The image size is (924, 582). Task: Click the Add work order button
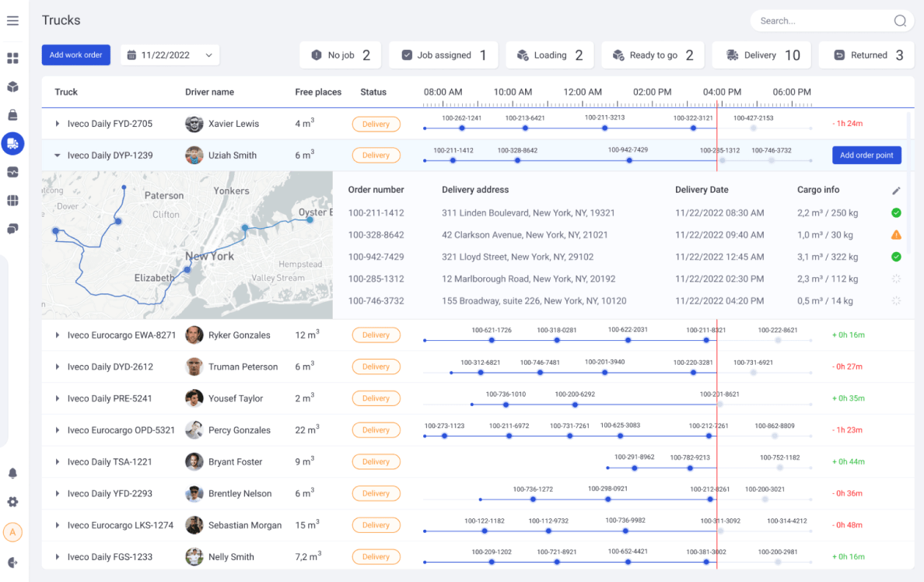(76, 55)
